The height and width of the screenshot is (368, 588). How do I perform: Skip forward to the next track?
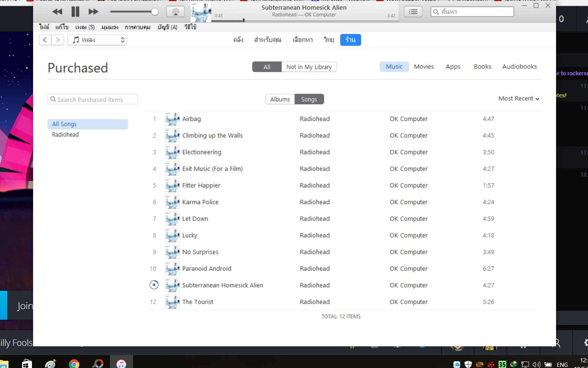(x=93, y=12)
